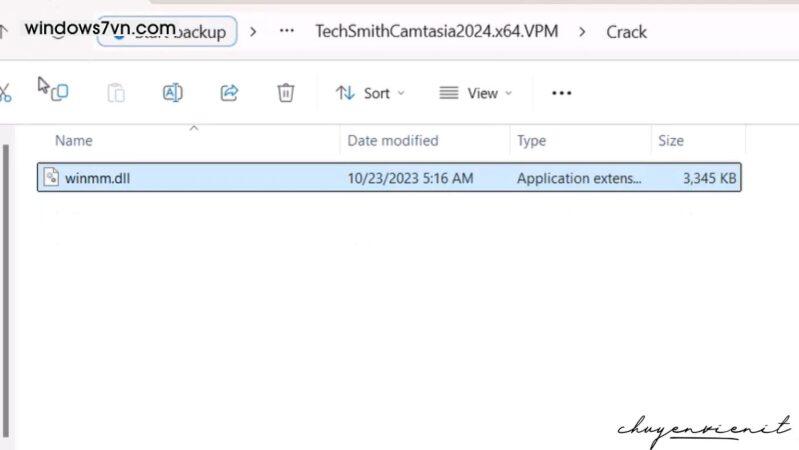Click the winmm.dll file icon
Image resolution: width=799 pixels, height=450 pixels.
[51, 179]
